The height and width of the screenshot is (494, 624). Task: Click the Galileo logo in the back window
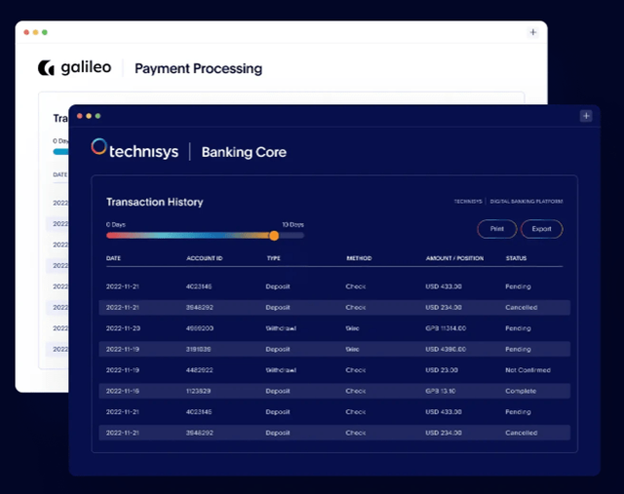74,68
